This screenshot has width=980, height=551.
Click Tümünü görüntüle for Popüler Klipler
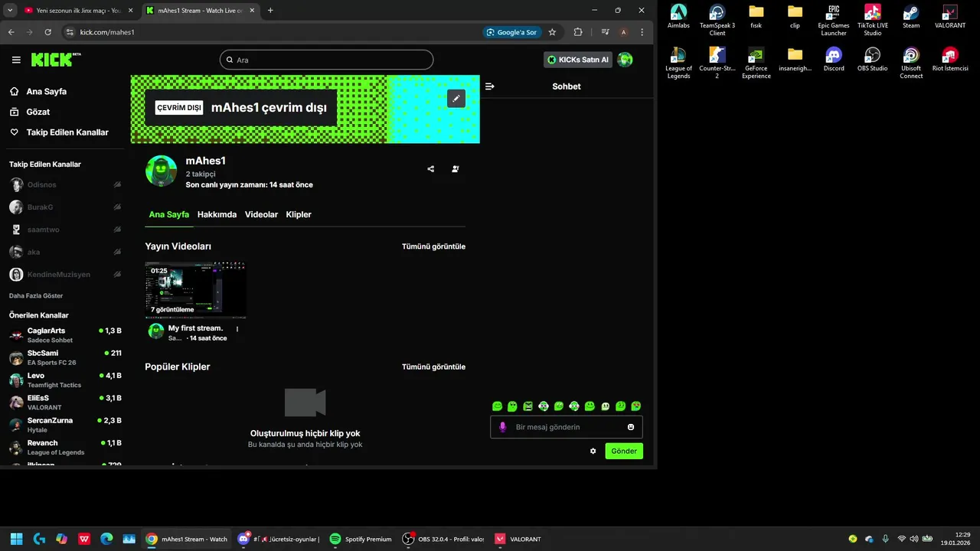click(433, 367)
